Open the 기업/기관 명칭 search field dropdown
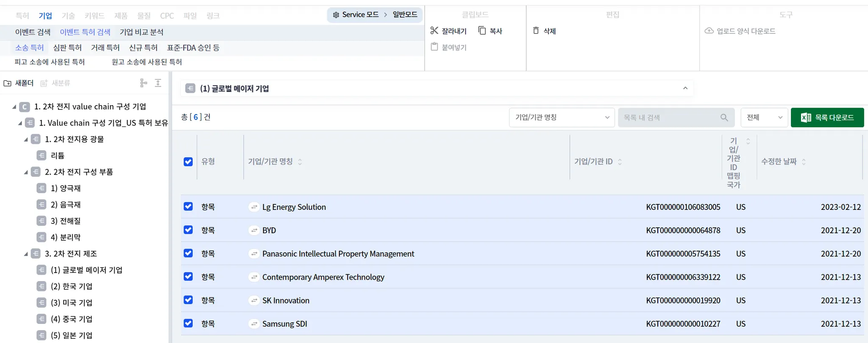The image size is (868, 343). 562,117
